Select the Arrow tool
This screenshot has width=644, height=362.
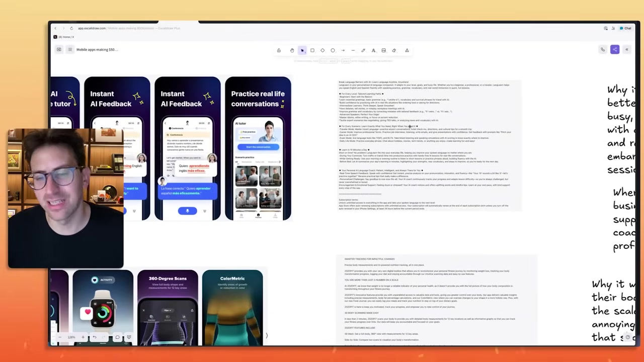(x=343, y=50)
